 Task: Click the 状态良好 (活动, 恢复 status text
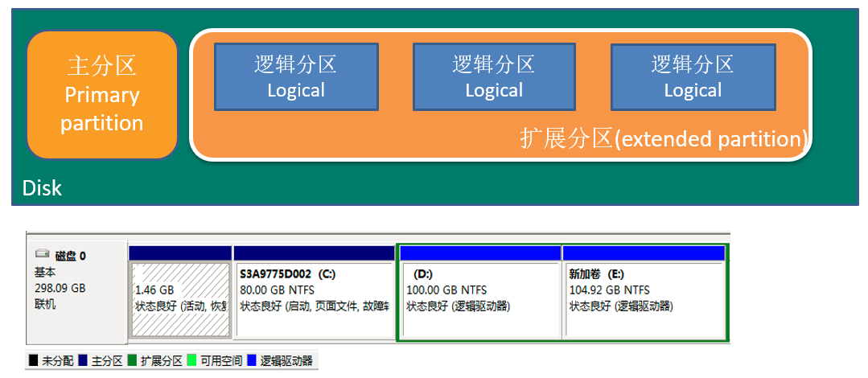[x=182, y=306]
